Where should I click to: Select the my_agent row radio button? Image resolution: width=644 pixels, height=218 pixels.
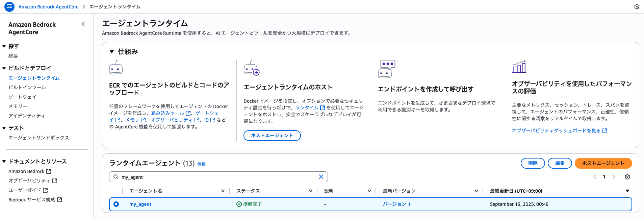click(x=116, y=204)
